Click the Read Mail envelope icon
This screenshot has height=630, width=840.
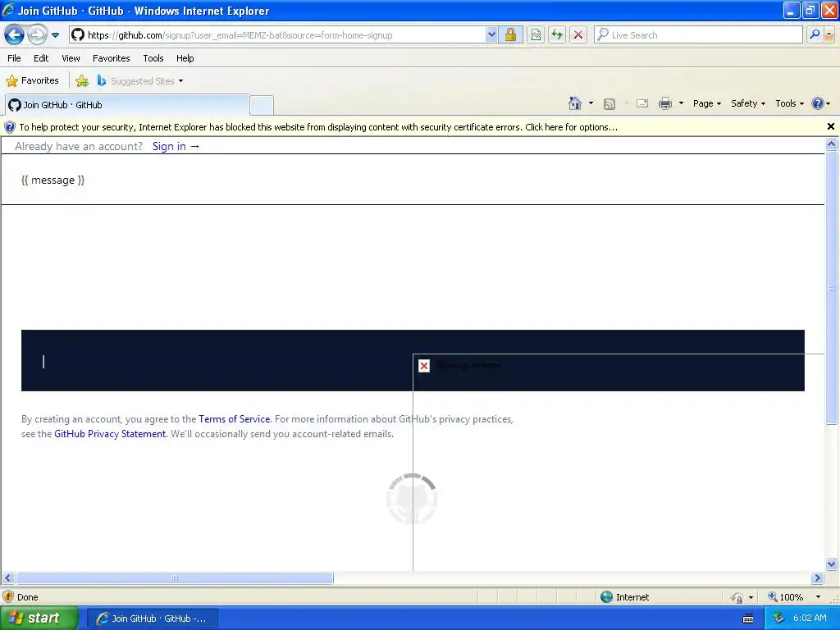(x=642, y=104)
